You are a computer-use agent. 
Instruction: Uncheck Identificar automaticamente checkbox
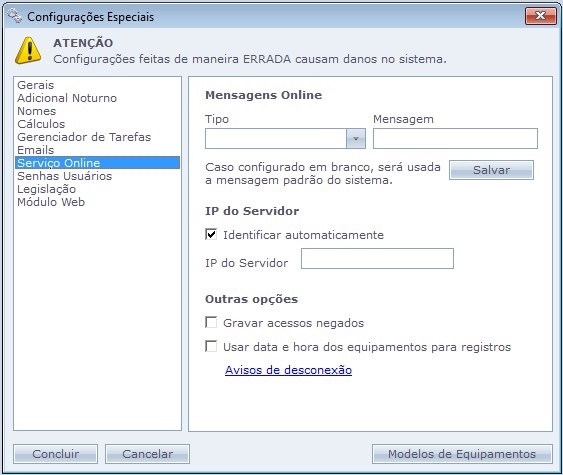pos(211,234)
